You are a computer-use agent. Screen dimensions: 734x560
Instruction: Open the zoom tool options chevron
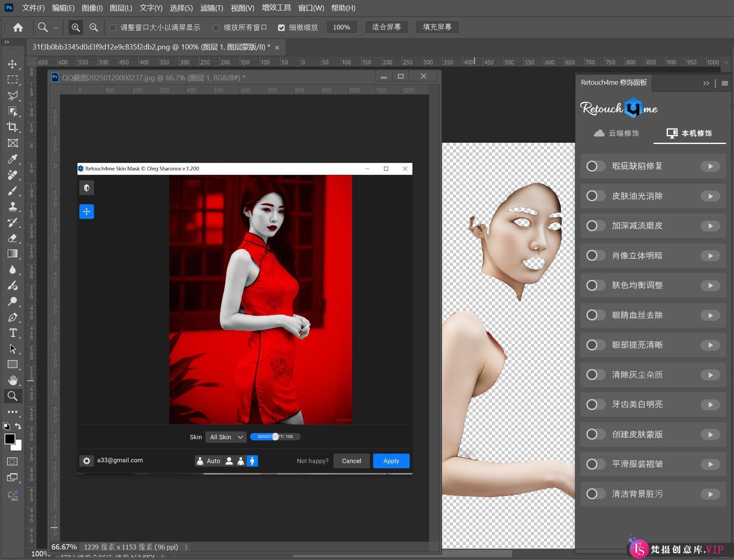[x=56, y=27]
